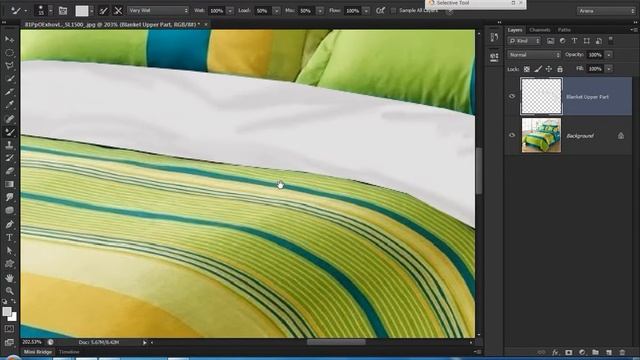Select the Pen tool
This screenshot has height=360, width=640.
pyautogui.click(x=9, y=224)
